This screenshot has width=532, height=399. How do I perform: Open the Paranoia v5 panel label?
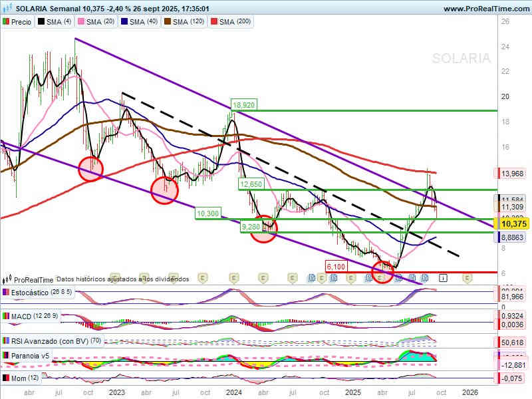coord(26,356)
